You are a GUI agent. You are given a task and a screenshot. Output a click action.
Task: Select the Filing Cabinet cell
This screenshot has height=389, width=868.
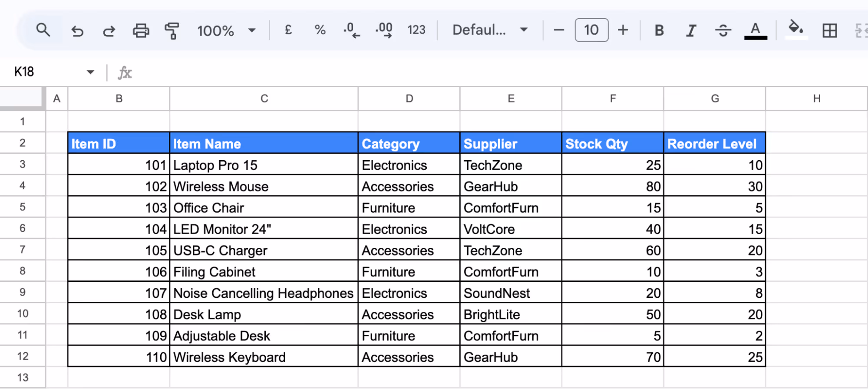264,271
